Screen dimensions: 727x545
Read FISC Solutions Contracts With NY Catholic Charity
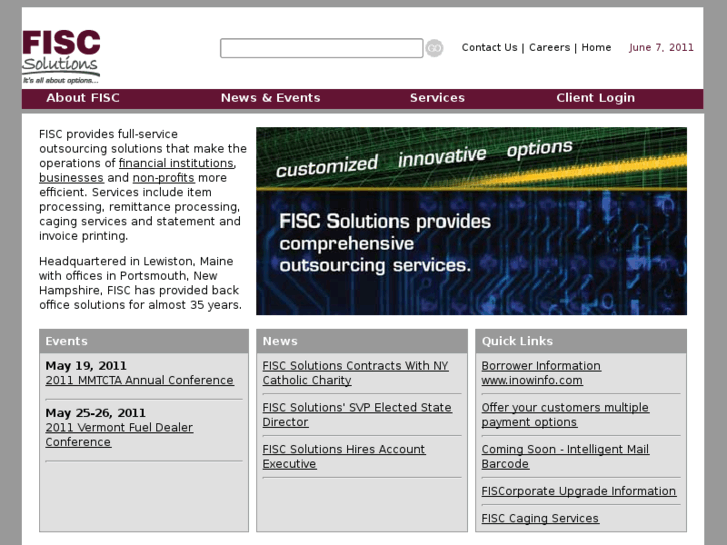pos(356,373)
